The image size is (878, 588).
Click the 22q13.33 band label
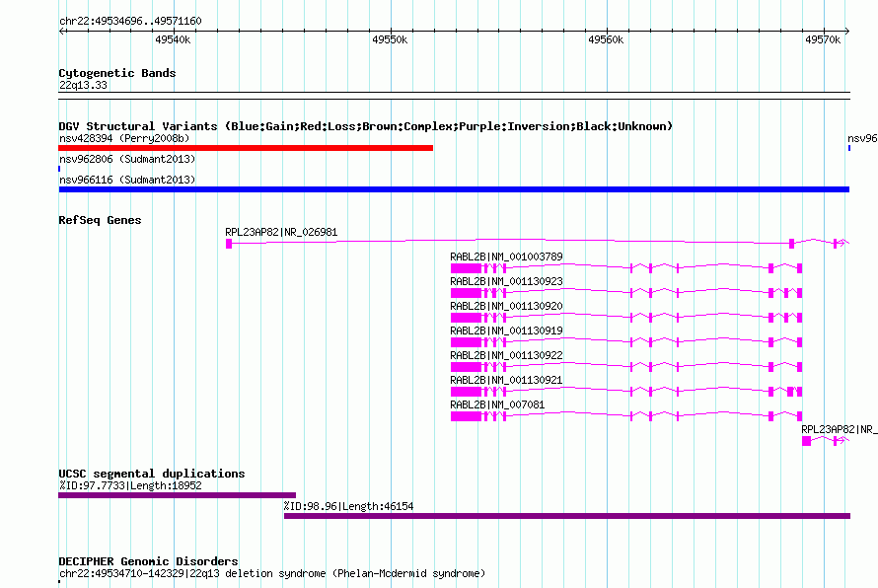[83, 85]
